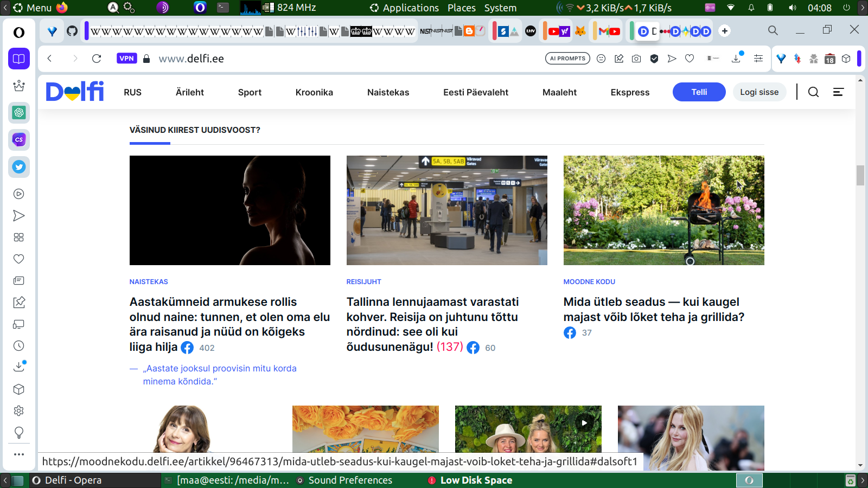
Task: Open the heart bookmarks icon in sidebar
Action: (x=19, y=259)
